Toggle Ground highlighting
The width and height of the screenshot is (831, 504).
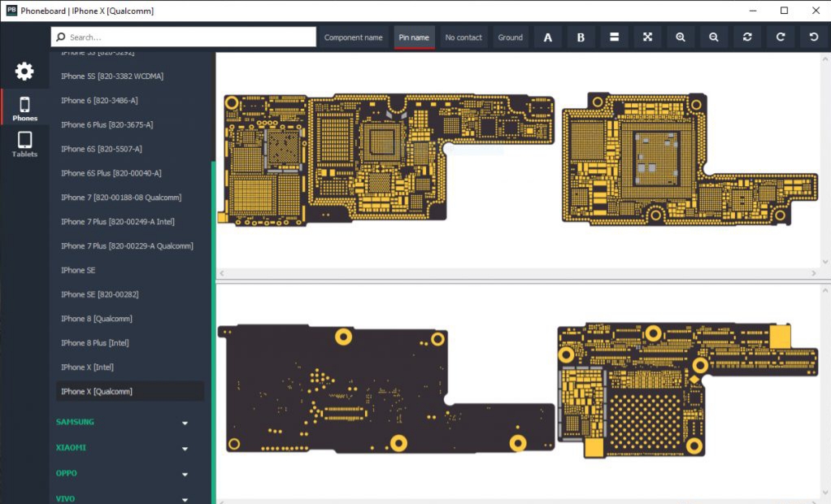point(510,37)
